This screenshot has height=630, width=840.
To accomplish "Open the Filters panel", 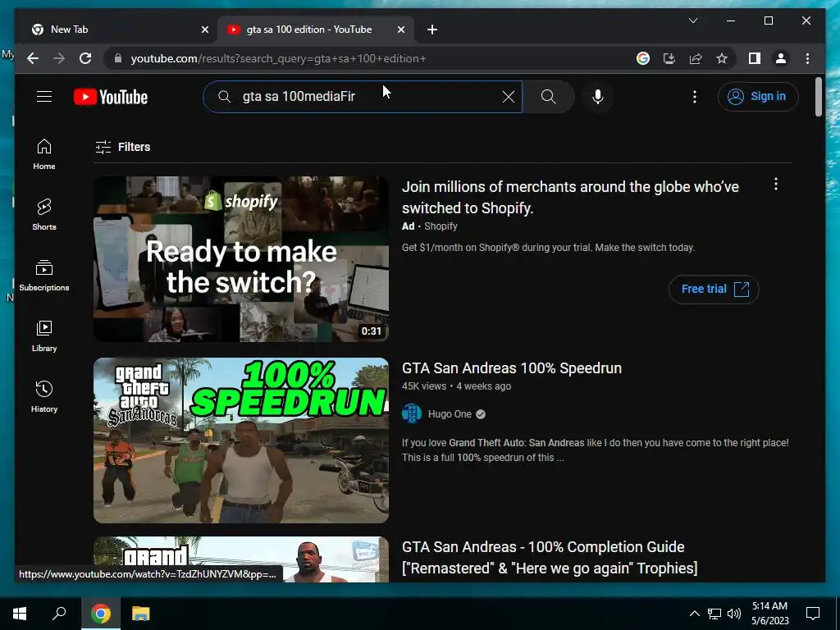I will (123, 147).
